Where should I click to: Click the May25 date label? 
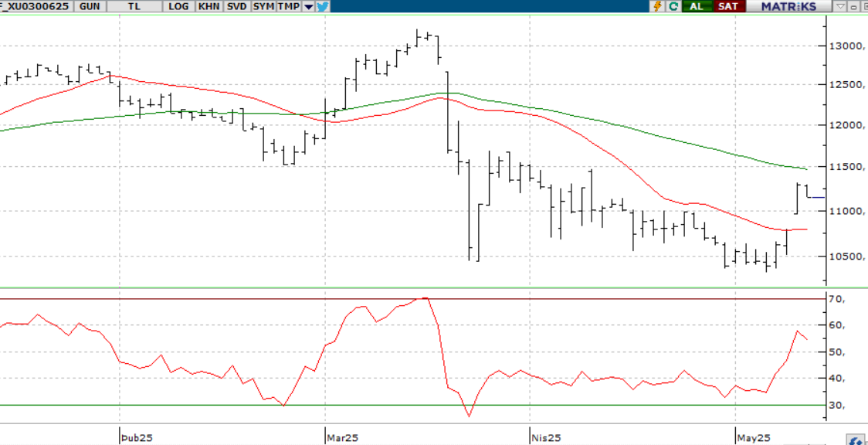[754, 438]
